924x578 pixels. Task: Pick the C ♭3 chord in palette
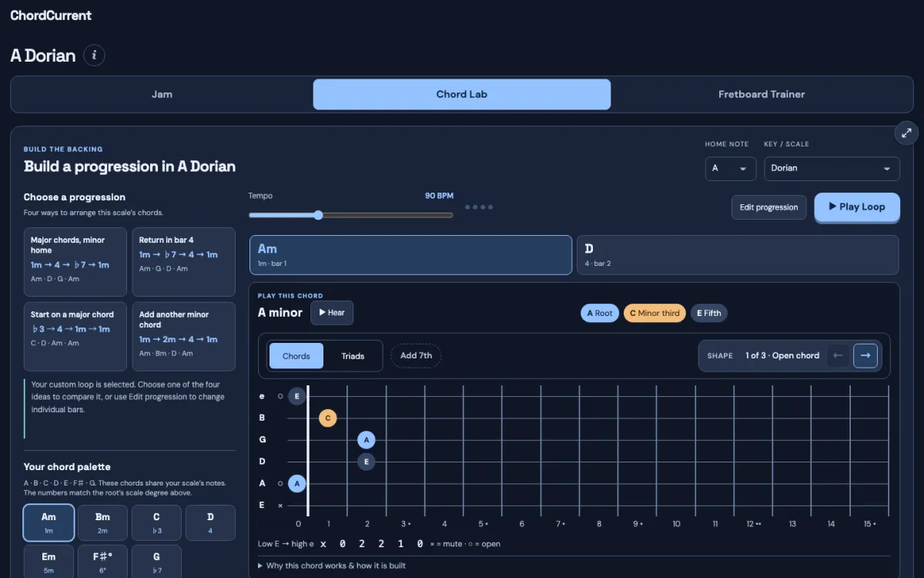(156, 523)
